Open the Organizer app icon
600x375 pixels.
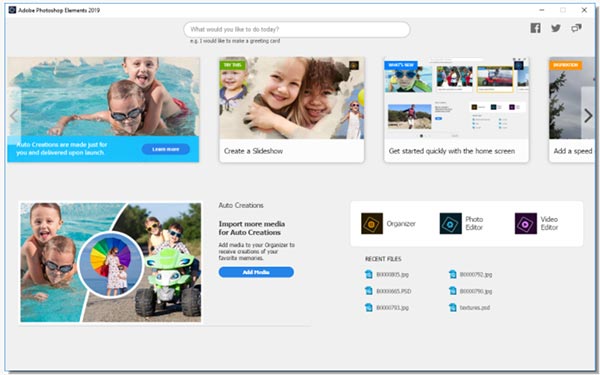pyautogui.click(x=372, y=223)
